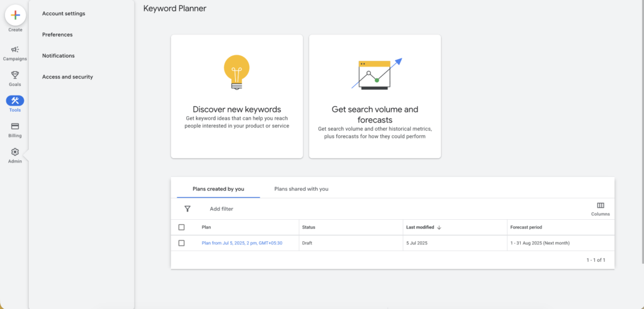Open Get search volume and forecasts card

(375, 97)
